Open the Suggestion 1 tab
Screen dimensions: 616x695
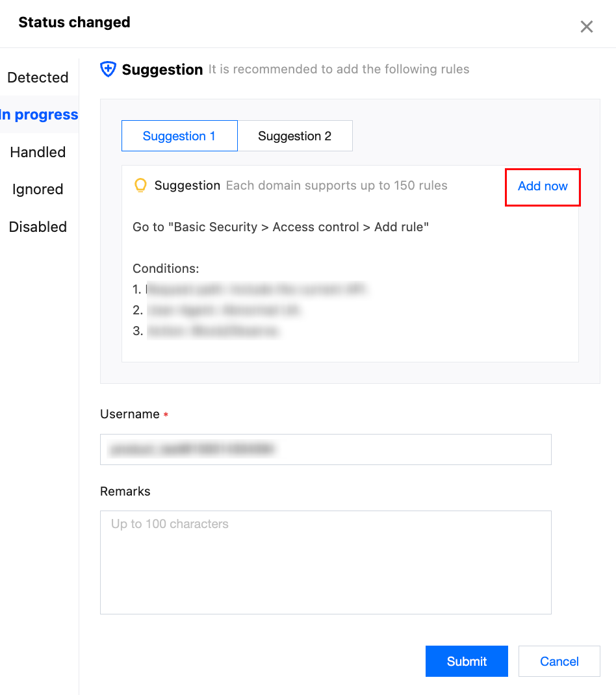[x=179, y=136]
